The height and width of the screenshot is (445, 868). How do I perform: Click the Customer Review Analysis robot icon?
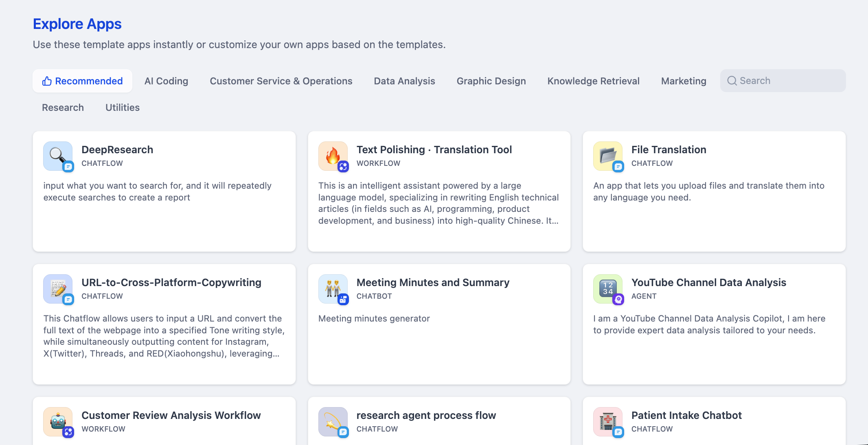[x=57, y=421]
